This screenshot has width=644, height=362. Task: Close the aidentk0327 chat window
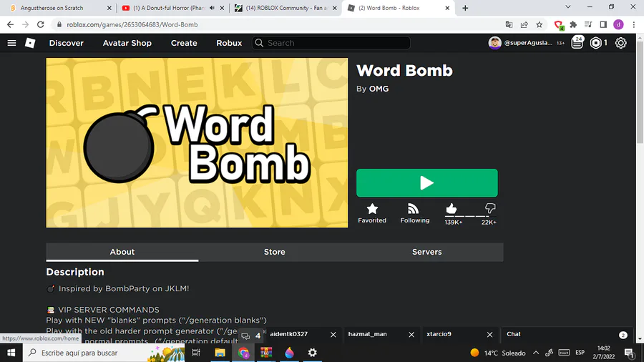(333, 335)
